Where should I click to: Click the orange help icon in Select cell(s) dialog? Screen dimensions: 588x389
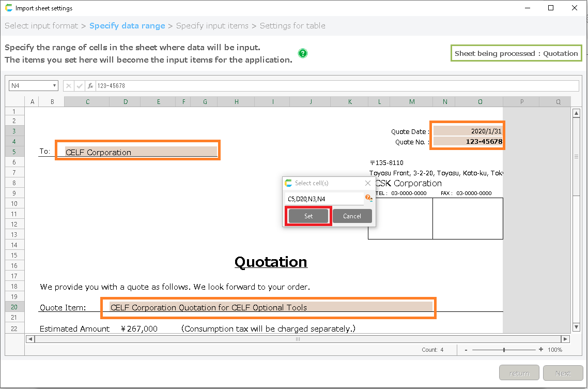point(368,198)
